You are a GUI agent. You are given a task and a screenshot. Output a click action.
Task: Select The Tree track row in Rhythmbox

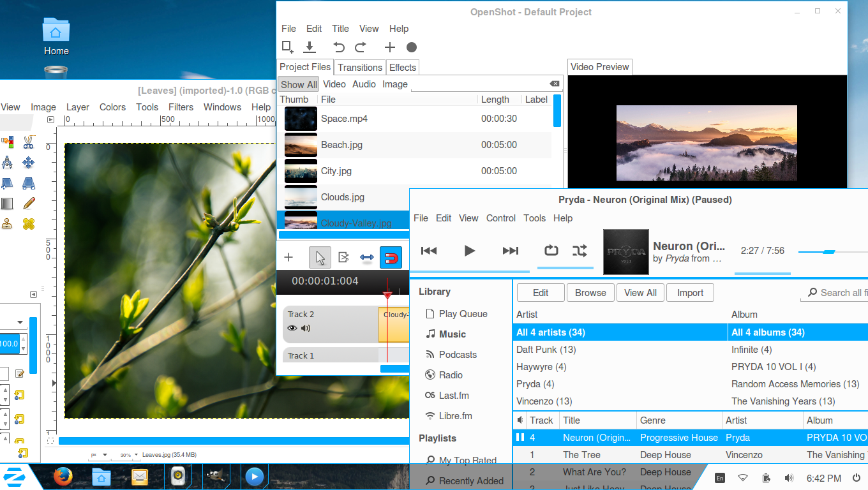690,455
